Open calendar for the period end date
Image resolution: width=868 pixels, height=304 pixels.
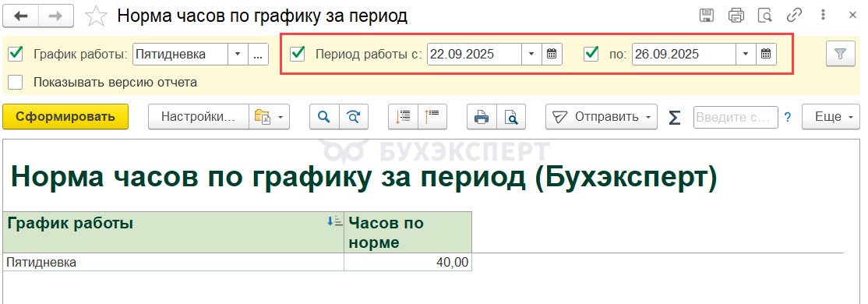[766, 54]
